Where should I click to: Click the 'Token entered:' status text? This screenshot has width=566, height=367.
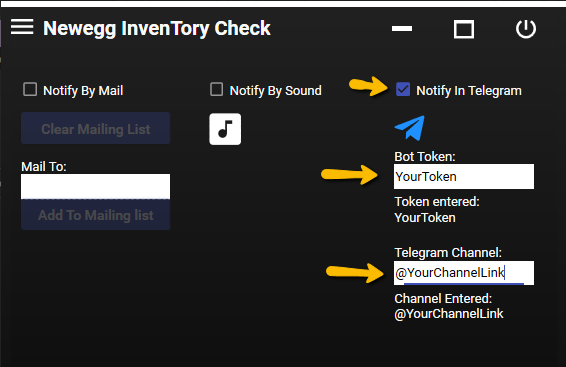437,202
